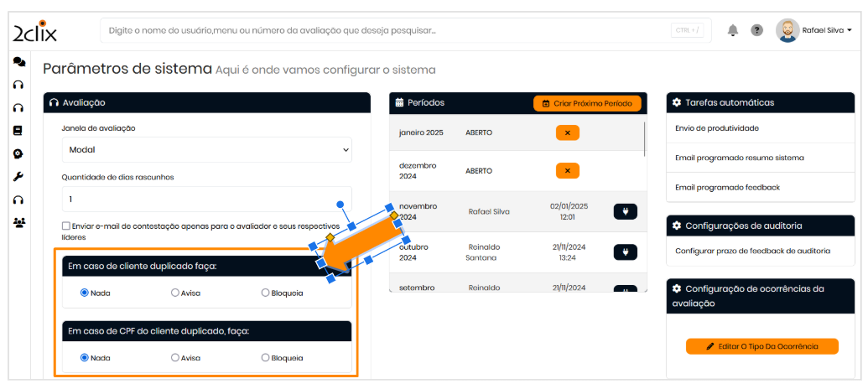Enable the 'Enviar e-mail de contestação' checkbox
The width and height of the screenshot is (868, 389).
tap(66, 226)
